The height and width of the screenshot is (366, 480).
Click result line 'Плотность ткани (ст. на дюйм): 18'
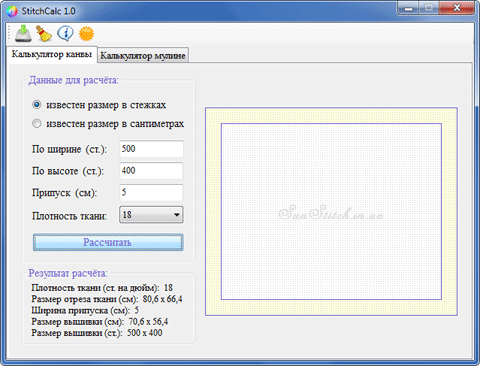coord(102,288)
